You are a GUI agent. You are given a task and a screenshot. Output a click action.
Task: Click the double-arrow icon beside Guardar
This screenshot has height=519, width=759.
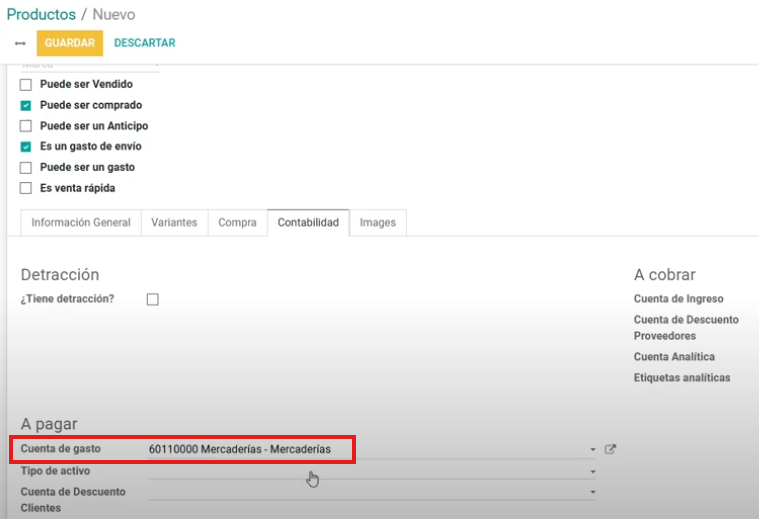click(x=20, y=44)
